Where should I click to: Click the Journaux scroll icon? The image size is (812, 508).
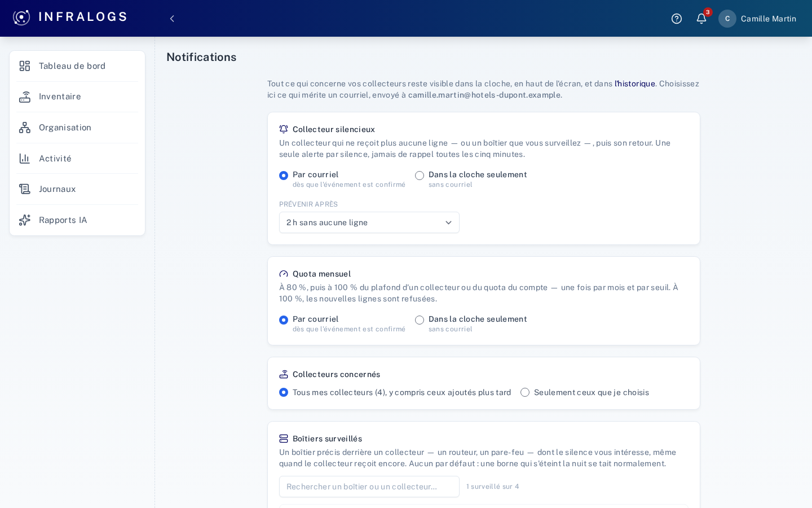25,189
